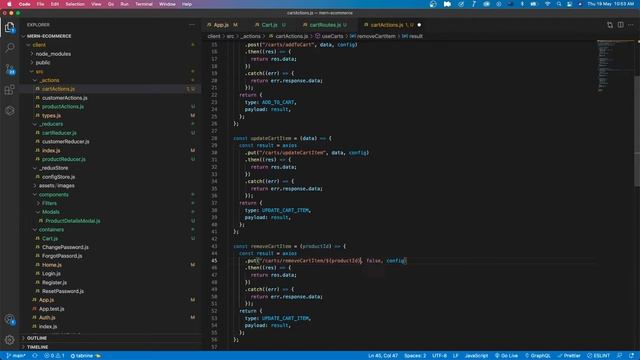Click the Spaces: 2 indentation setting
Image resolution: width=640 pixels, height=360 pixels.
pyautogui.click(x=415, y=356)
